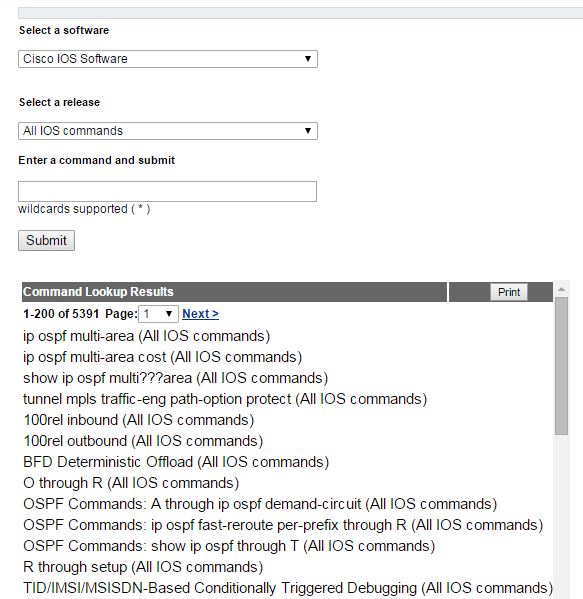Screen dimensions: 583x599
Task: Click the results scrollbar up arrow
Action: 561,289
